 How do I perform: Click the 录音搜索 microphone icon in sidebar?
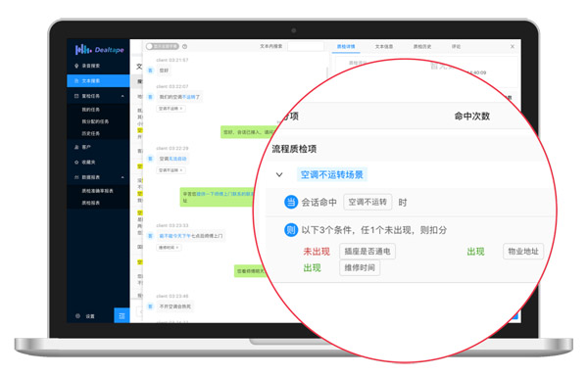76,66
